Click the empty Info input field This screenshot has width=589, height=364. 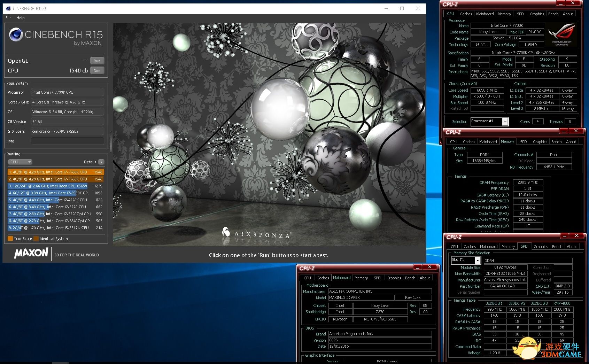[x=67, y=141]
